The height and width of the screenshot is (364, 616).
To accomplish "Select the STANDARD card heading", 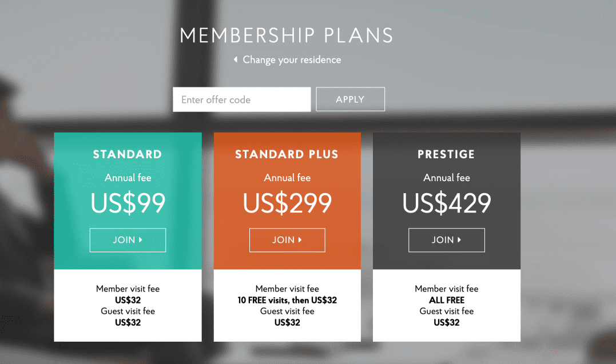I will click(128, 154).
